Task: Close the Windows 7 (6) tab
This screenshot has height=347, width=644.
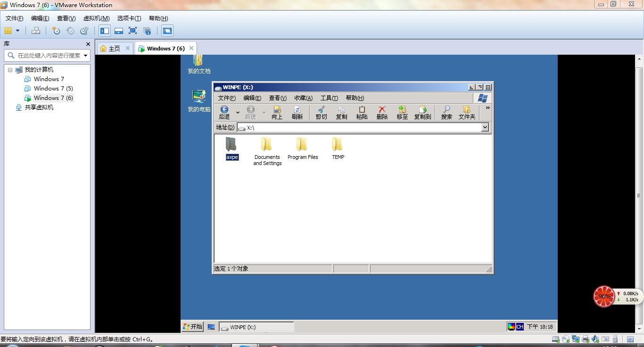Action: pyautogui.click(x=191, y=48)
